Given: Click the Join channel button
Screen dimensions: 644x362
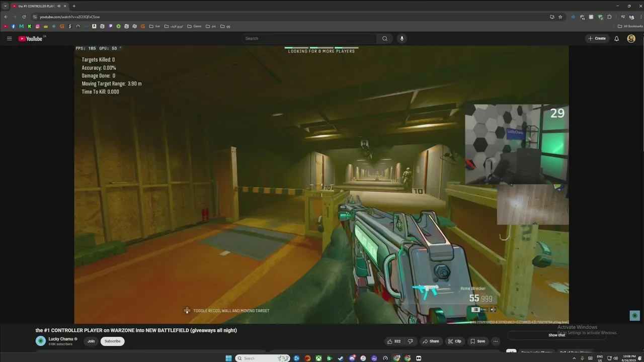Looking at the screenshot, I should (91, 341).
